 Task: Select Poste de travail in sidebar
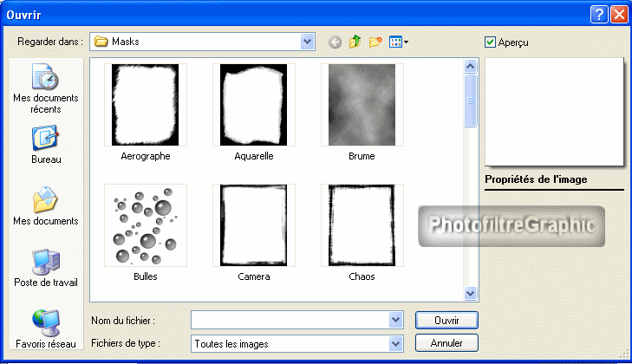(x=44, y=268)
